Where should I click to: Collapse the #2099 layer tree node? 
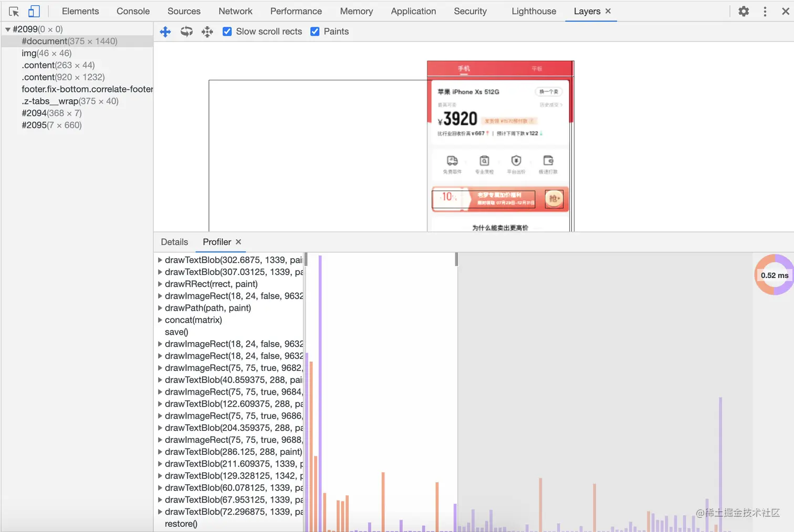[8, 29]
